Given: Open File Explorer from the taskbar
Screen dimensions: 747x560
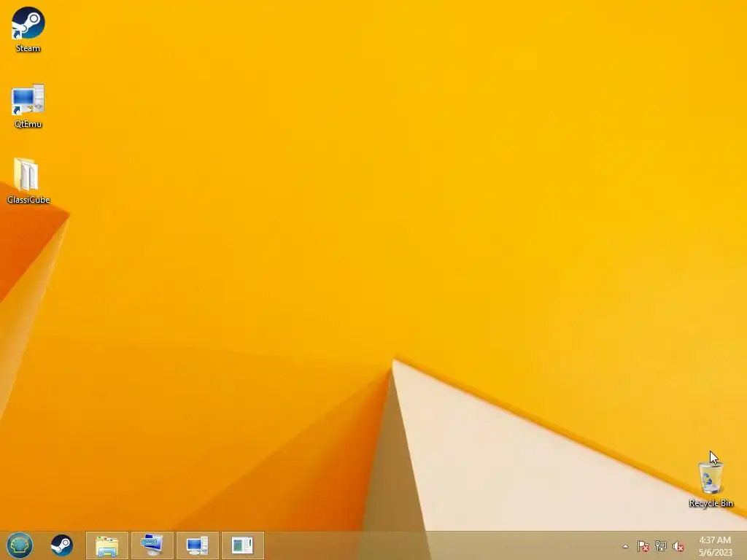Looking at the screenshot, I should 107,545.
